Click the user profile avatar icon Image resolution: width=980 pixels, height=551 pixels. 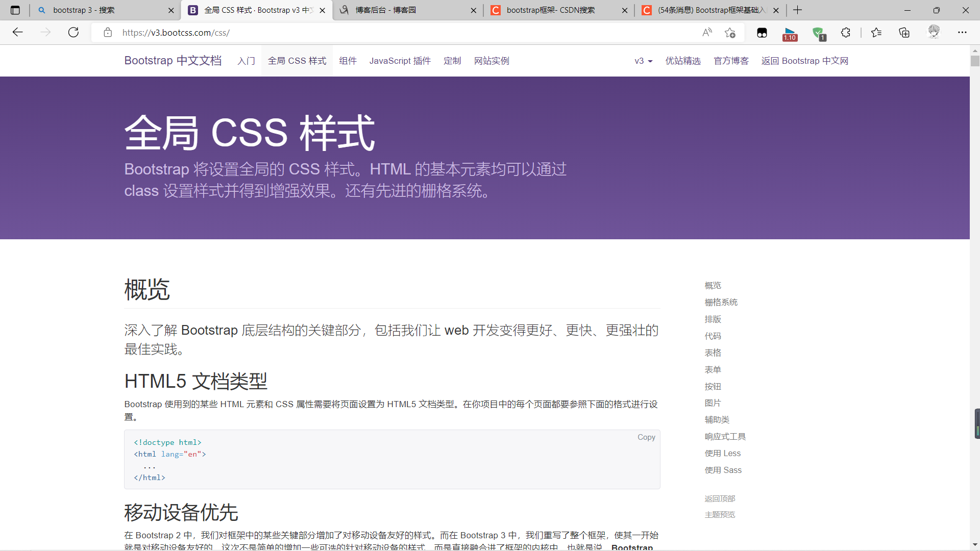934,32
